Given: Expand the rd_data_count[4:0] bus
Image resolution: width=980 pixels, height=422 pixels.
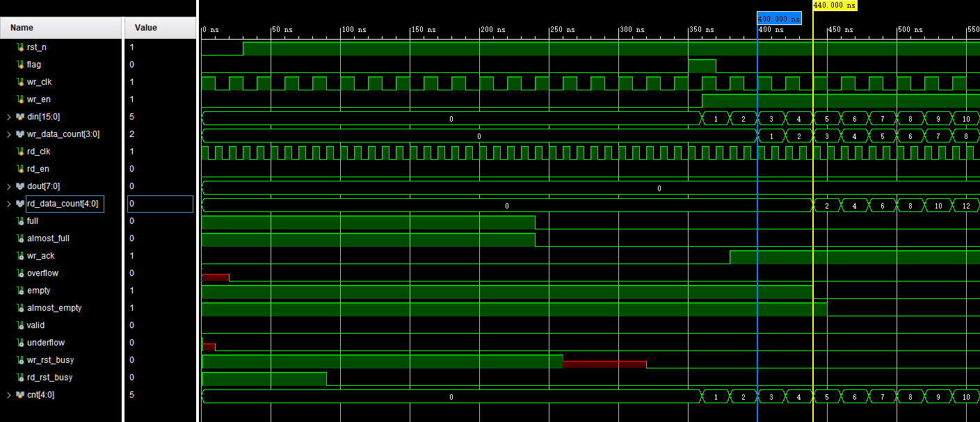Looking at the screenshot, I should [8, 204].
